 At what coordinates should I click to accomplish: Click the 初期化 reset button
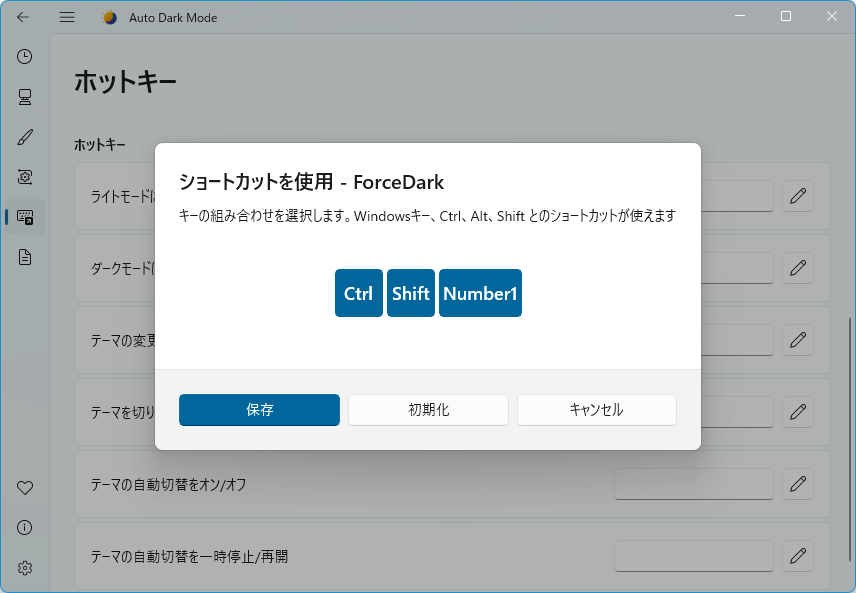click(428, 410)
